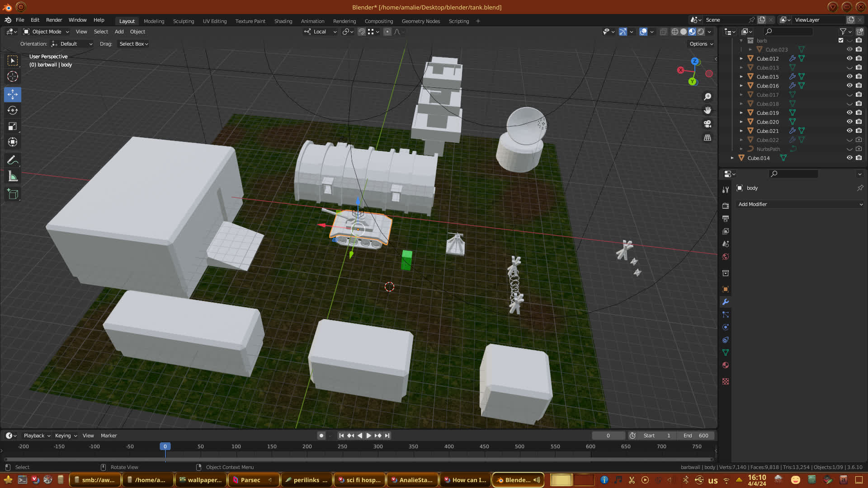
Task: Select the Move tool in the toolbar
Action: click(x=13, y=94)
